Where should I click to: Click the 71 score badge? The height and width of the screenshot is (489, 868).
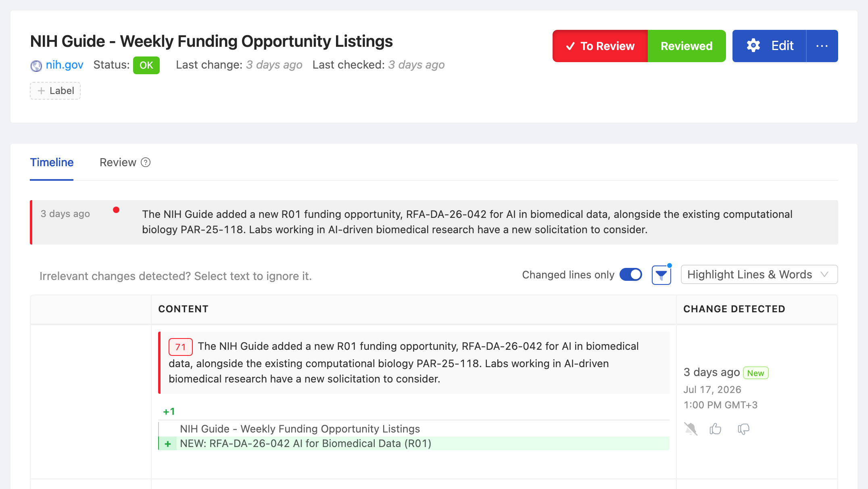pos(181,347)
